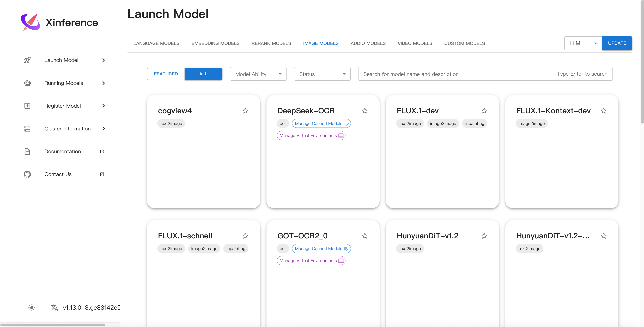Viewport: 644px width, 327px height.
Task: Click the robot icon beside Running Models
Action: [x=27, y=83]
